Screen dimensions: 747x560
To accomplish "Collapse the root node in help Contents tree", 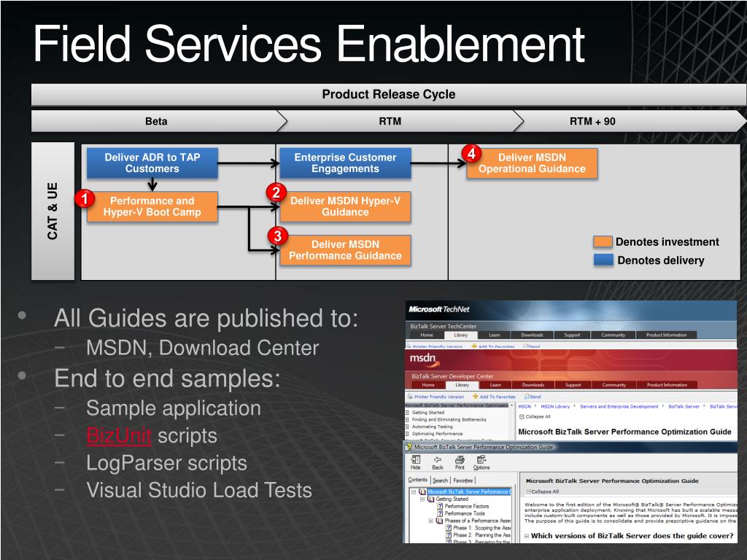I will click(414, 492).
